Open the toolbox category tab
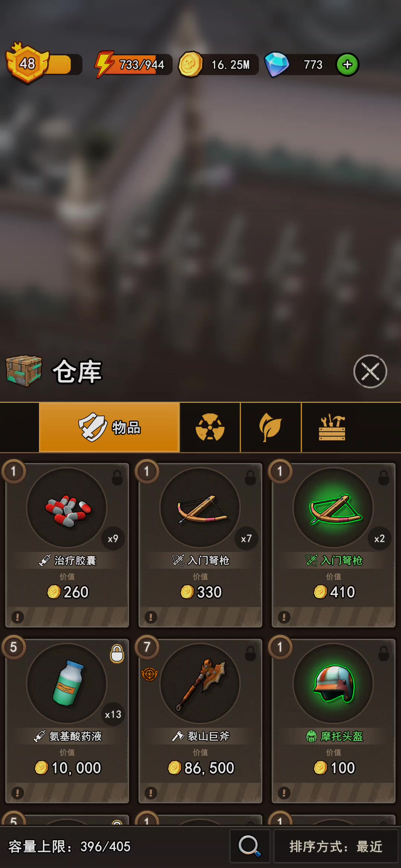Image resolution: width=401 pixels, height=868 pixels. [x=332, y=427]
